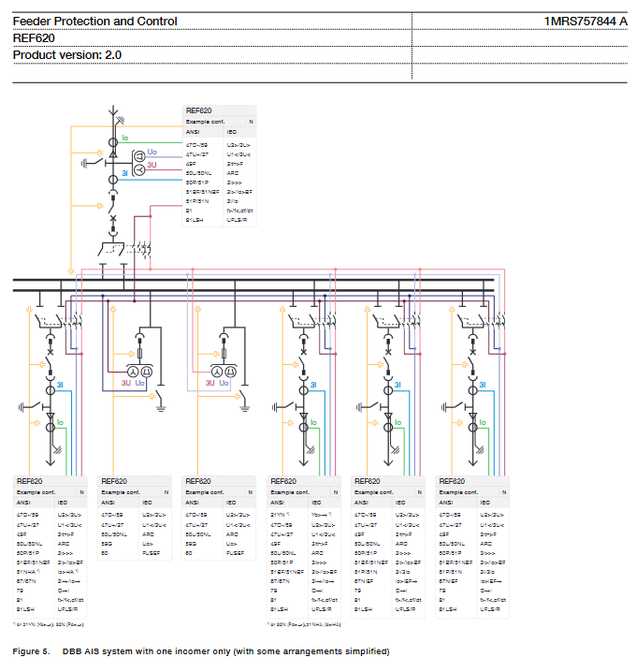636x672 pixels.
Task: Click "67/67N" in the table listing 51NHA
Action: click(26, 581)
